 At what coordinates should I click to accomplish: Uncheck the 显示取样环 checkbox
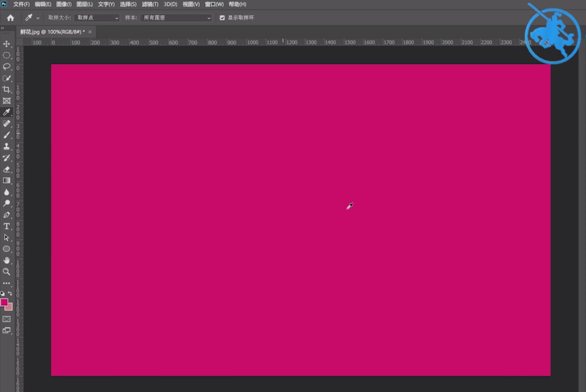222,18
